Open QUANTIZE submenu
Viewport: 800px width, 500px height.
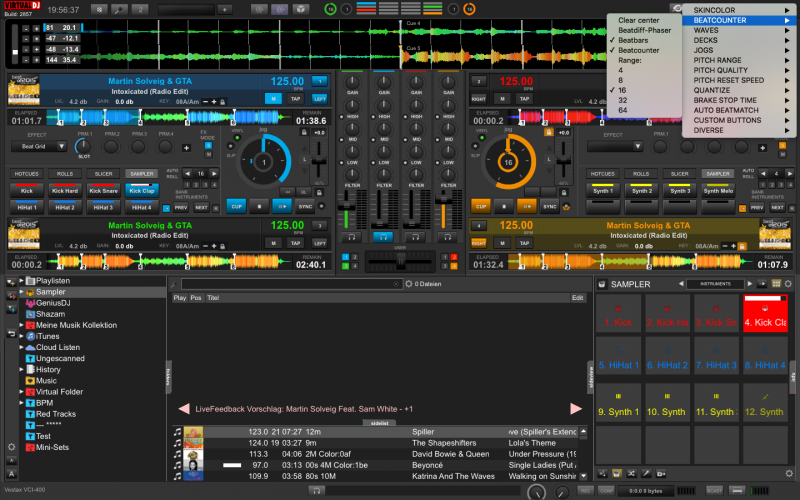tap(741, 90)
